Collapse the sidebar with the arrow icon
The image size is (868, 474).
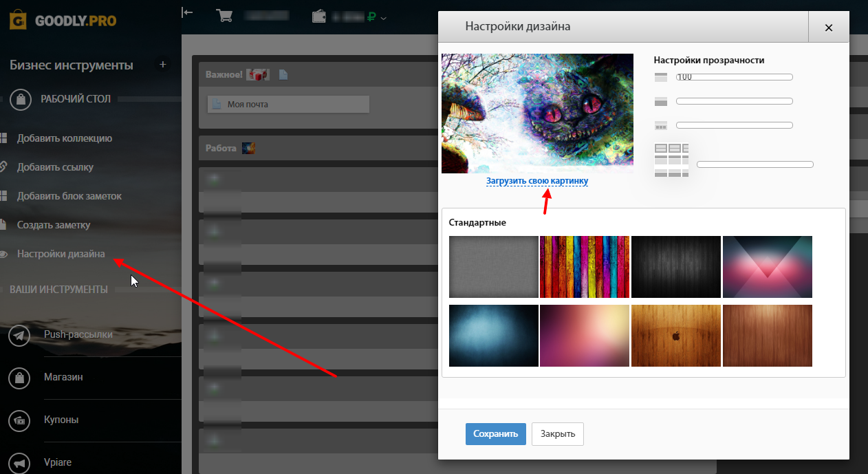(x=187, y=12)
